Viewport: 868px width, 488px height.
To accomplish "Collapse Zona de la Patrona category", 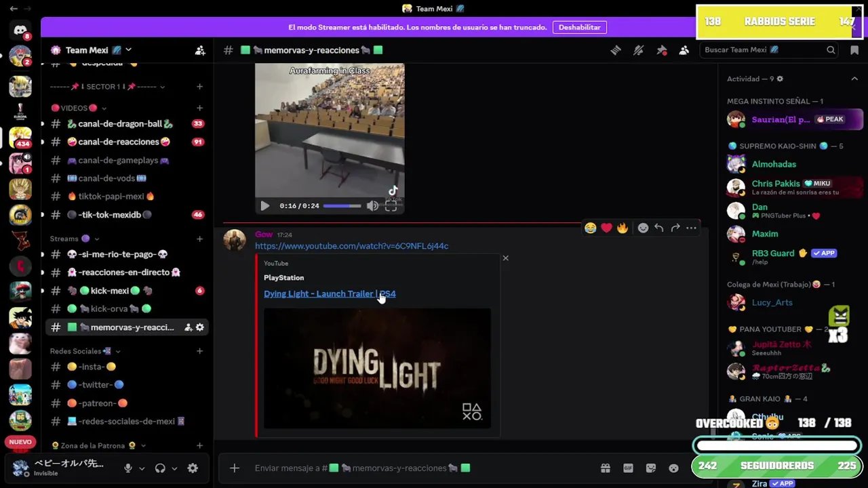I will click(98, 446).
